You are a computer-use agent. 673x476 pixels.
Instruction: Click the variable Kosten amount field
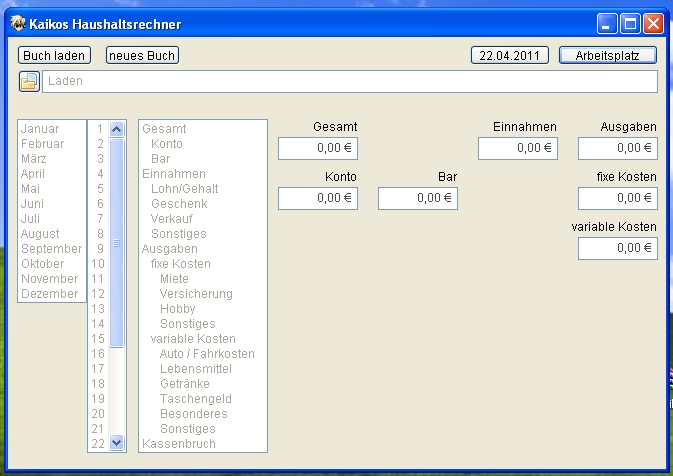[x=617, y=248]
